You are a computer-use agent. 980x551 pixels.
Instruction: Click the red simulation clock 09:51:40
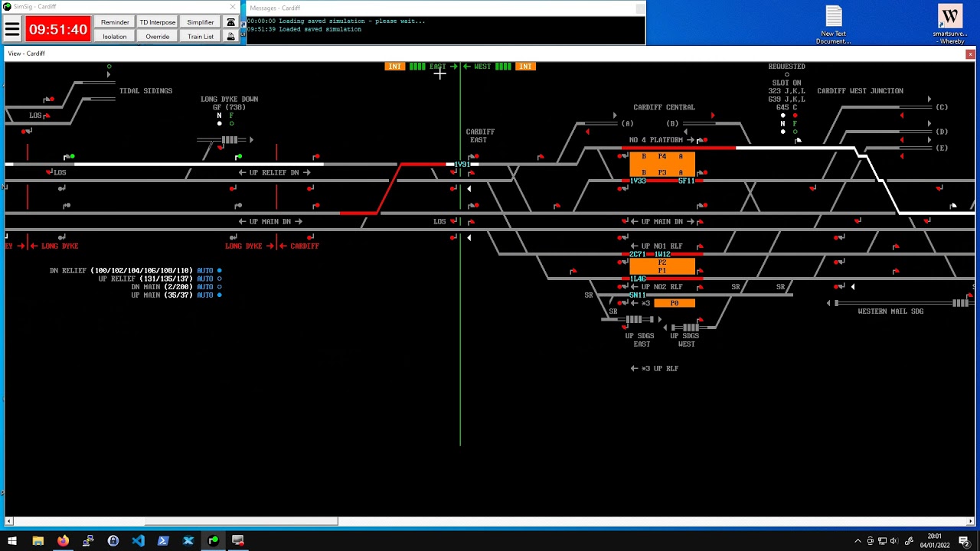pyautogui.click(x=58, y=30)
